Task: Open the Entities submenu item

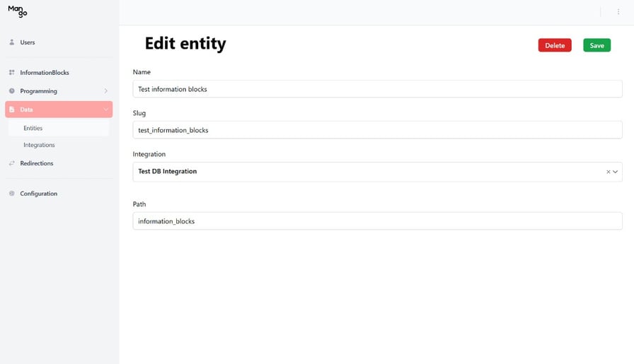Action: click(x=33, y=128)
